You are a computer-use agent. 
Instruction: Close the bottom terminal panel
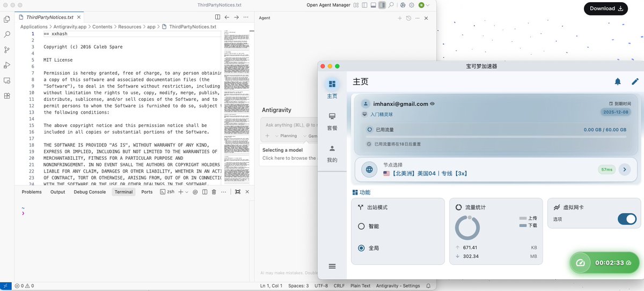(247, 192)
